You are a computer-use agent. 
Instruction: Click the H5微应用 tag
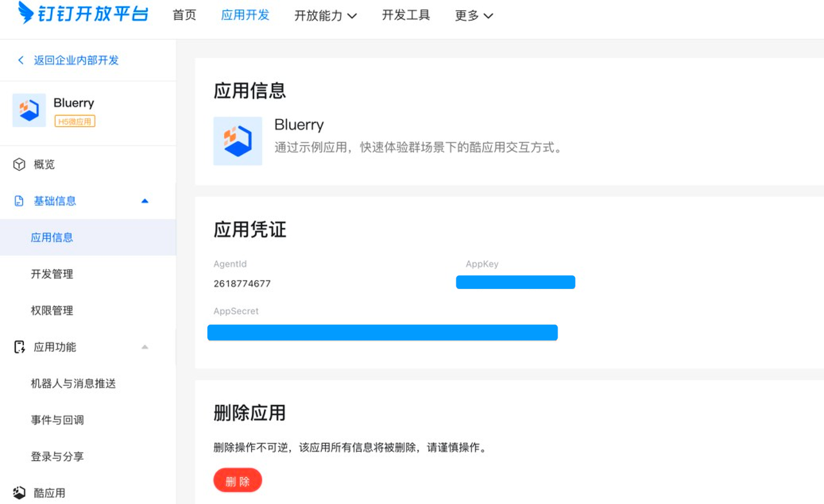coord(75,121)
